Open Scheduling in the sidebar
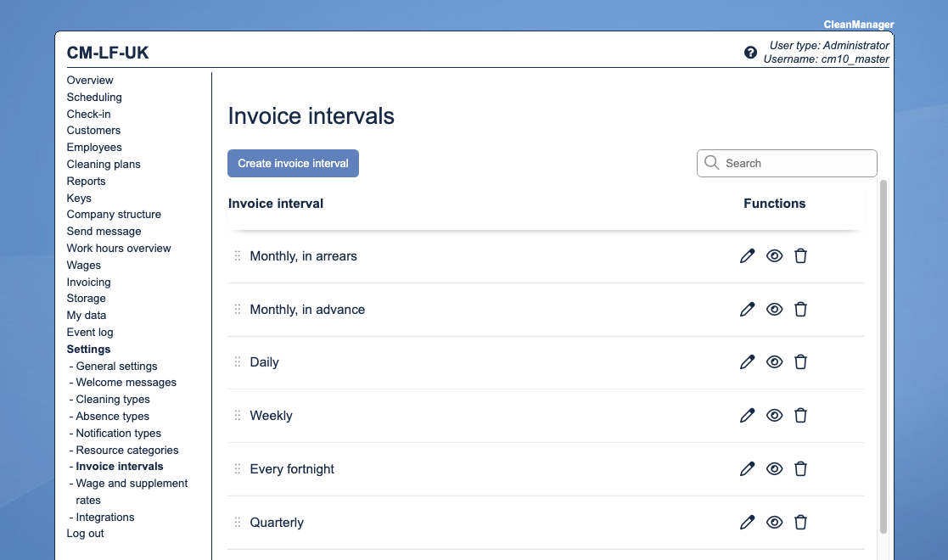This screenshot has height=560, width=948. click(94, 97)
